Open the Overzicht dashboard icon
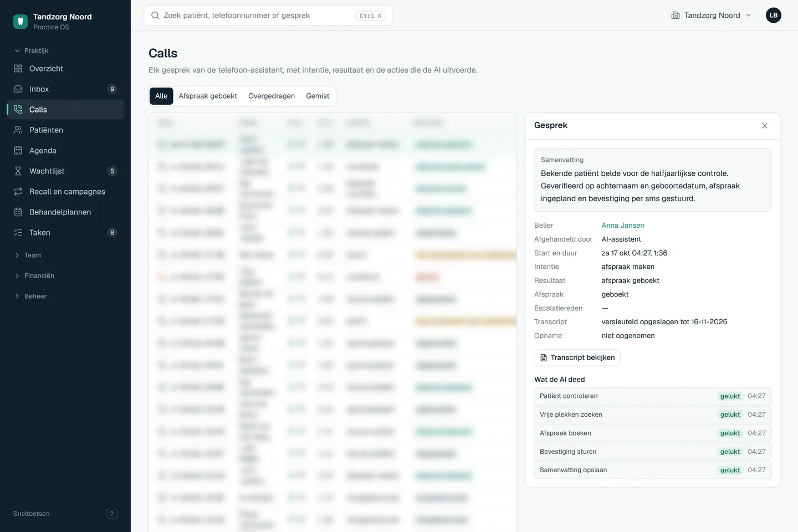798x532 pixels. point(18,69)
